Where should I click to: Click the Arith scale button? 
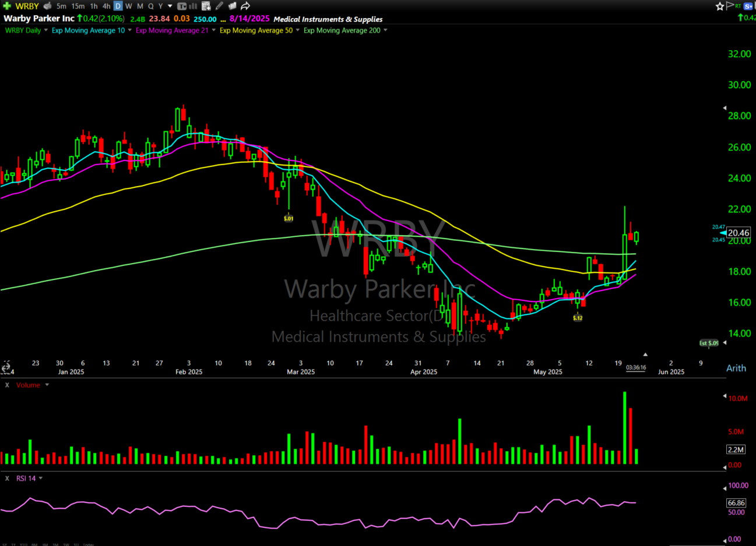coord(736,368)
